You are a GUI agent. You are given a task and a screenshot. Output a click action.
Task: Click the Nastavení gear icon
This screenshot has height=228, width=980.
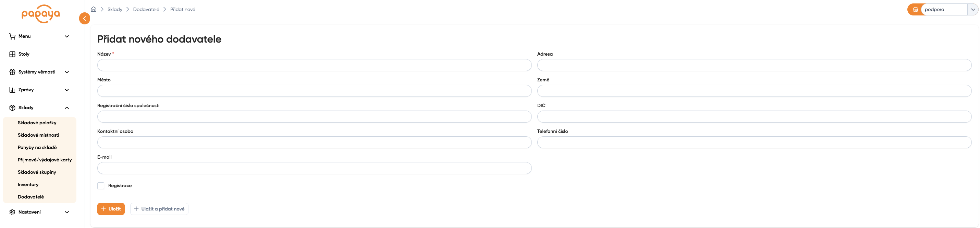pyautogui.click(x=12, y=212)
